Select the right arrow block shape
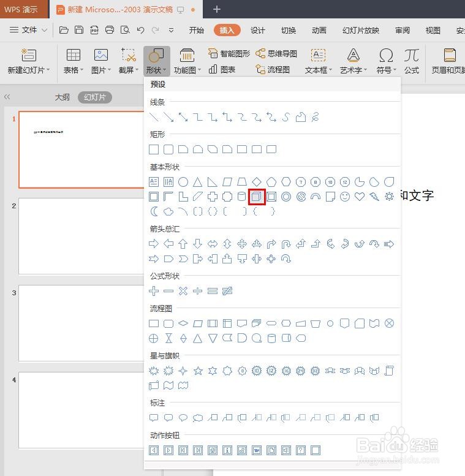This screenshot has width=465, height=476. point(154,244)
